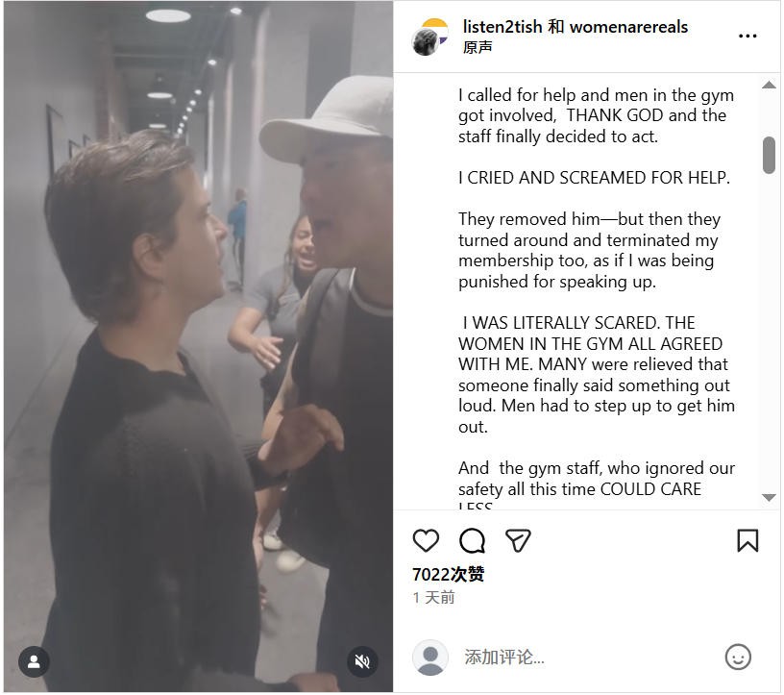Screen dimensions: 784x695
Task: Like the post with the heart icon
Action: click(x=426, y=540)
